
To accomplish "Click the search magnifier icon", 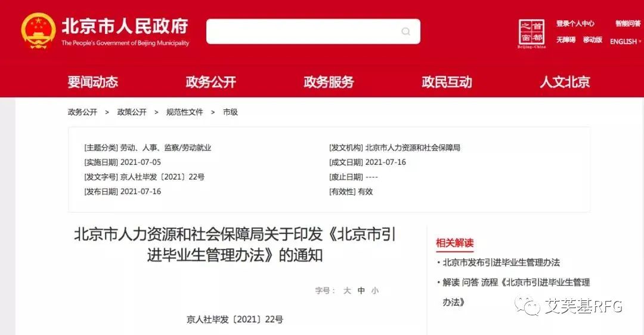I will point(406,31).
